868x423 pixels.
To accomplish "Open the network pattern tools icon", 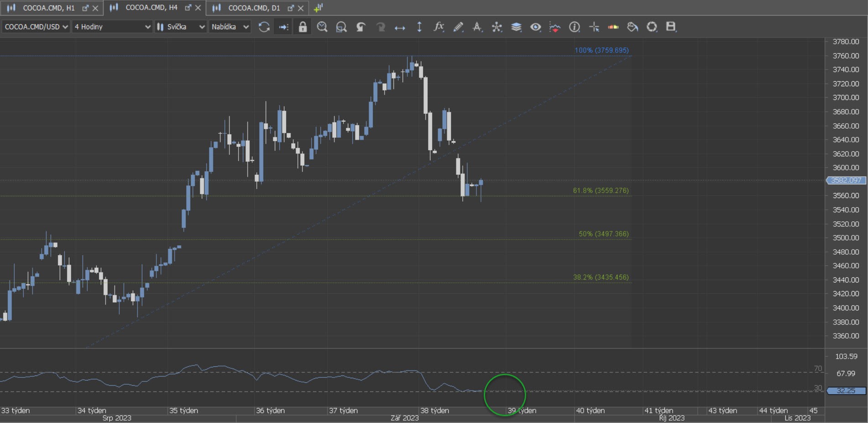I will pos(497,27).
